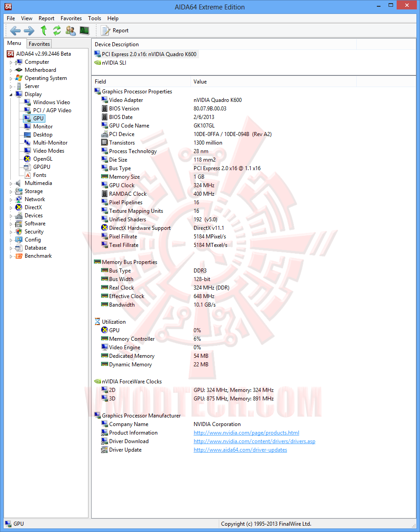Viewport: 420px width, 532px height.
Task: Expand the Motherboard tree node
Action: pos(11,70)
